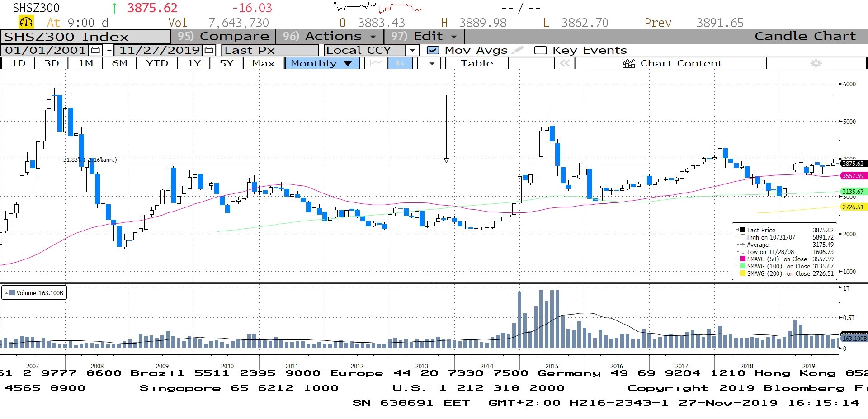Click the yellow gauge icon beside At
The image size is (868, 419).
[x=26, y=22]
